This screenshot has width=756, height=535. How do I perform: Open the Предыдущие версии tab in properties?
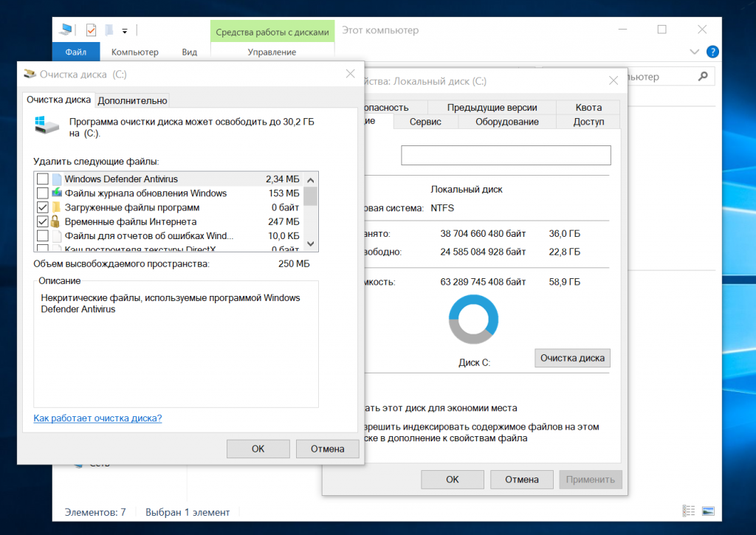pos(492,107)
